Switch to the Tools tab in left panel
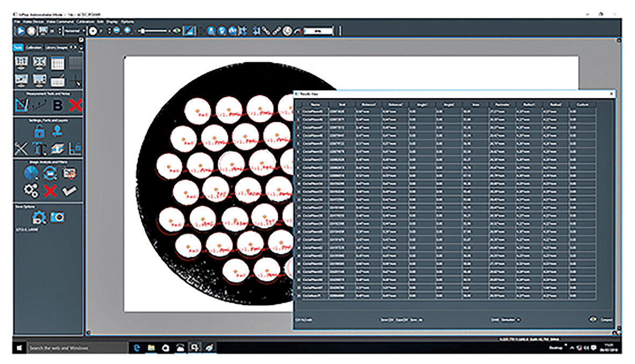The height and width of the screenshot is (364, 635). (x=18, y=47)
